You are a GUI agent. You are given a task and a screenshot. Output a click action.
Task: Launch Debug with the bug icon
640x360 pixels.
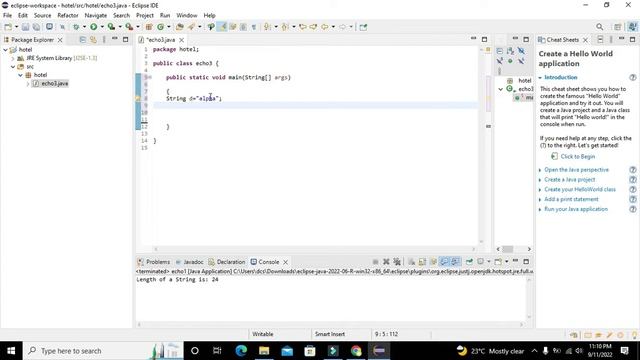(x=76, y=27)
